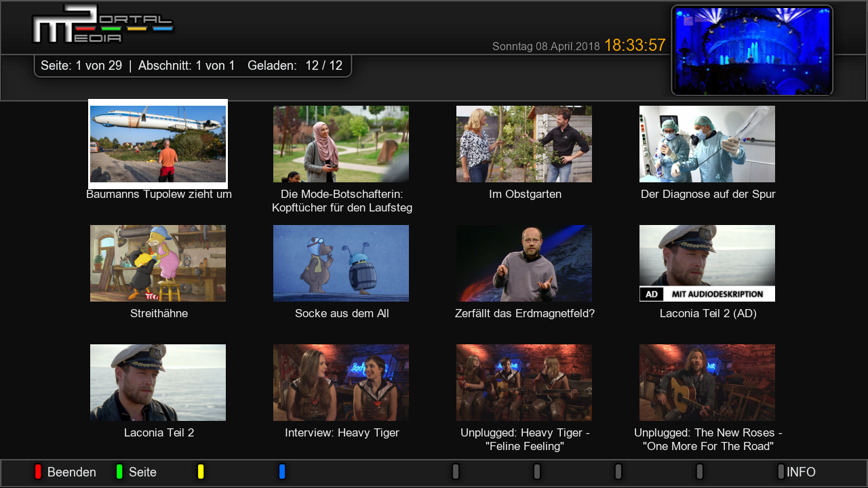Viewport: 868px width, 488px height.
Task: Click the Seite 1 von 29 page indicator
Action: (x=81, y=66)
